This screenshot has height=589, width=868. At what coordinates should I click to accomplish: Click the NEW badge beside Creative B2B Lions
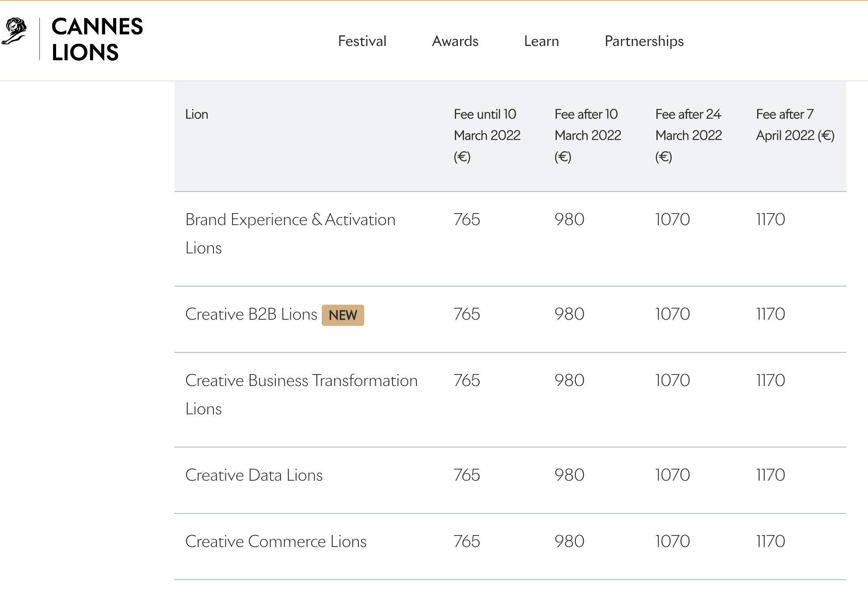point(343,315)
